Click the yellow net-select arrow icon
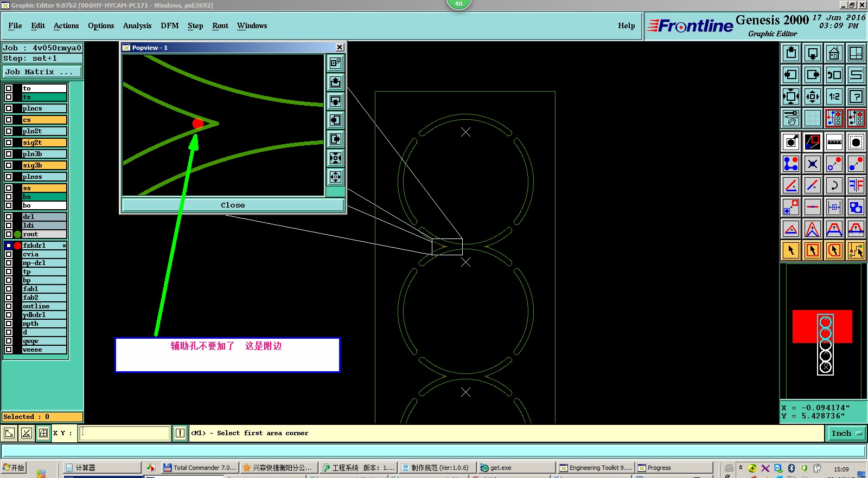This screenshot has height=478, width=868. pos(856,250)
